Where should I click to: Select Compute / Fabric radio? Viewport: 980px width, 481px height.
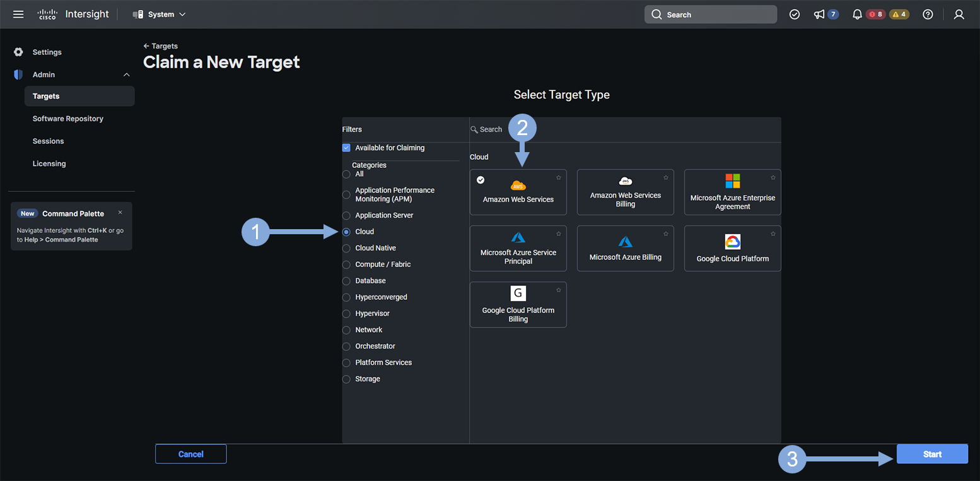[x=346, y=264]
